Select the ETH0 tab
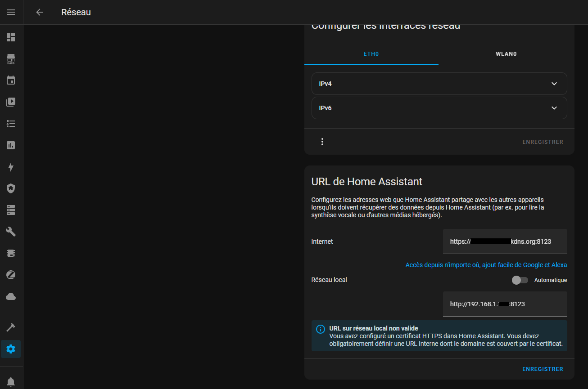588x389 pixels. coord(371,54)
